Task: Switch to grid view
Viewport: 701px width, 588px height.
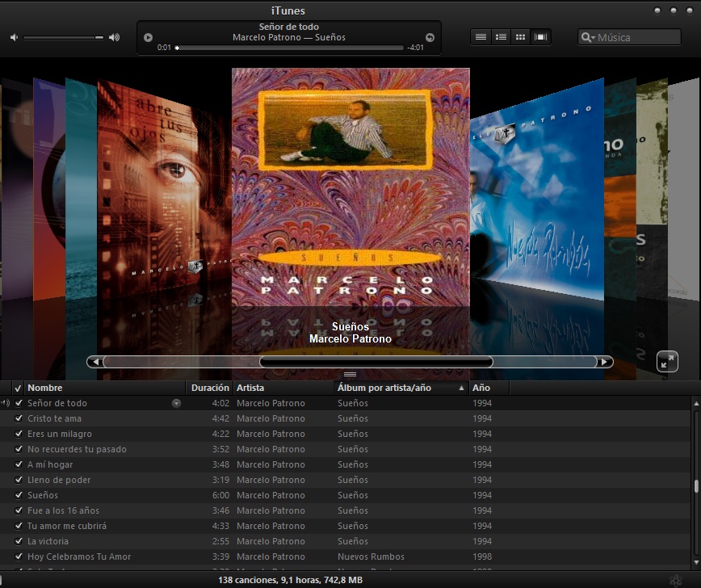Action: [x=520, y=37]
